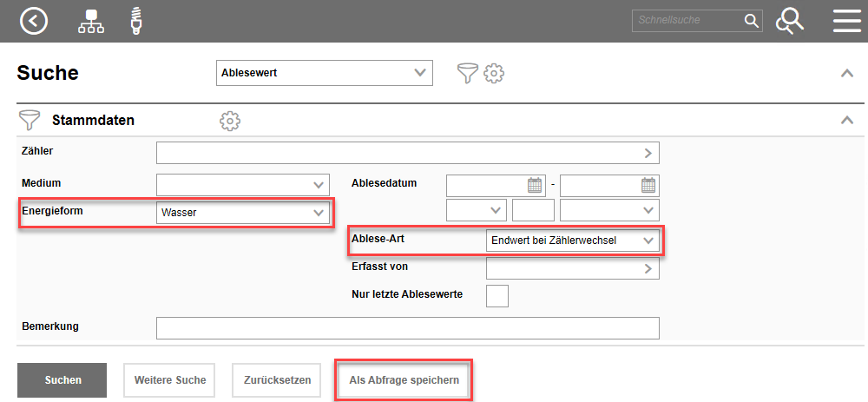Expand the Medium dropdown
Viewport: 868px width, 402px height.
point(243,185)
